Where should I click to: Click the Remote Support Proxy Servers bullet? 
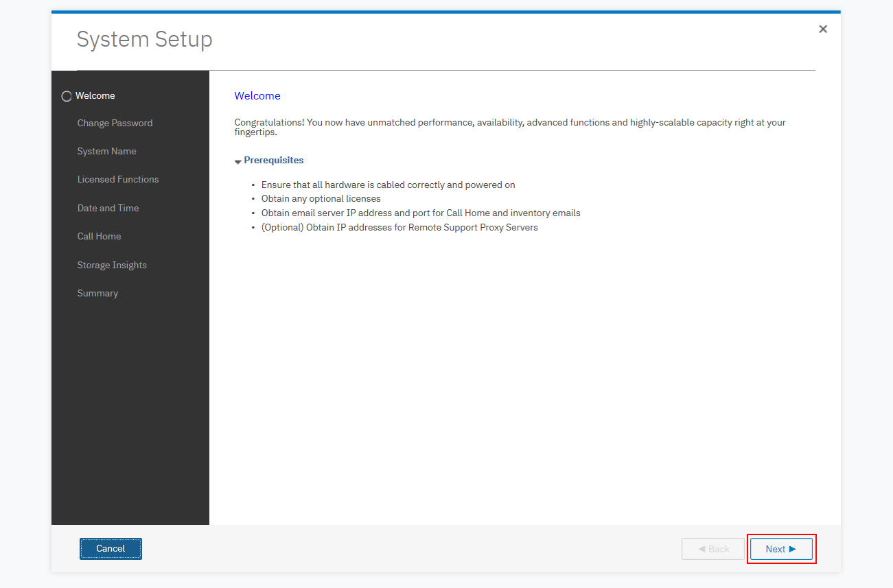[x=399, y=227]
